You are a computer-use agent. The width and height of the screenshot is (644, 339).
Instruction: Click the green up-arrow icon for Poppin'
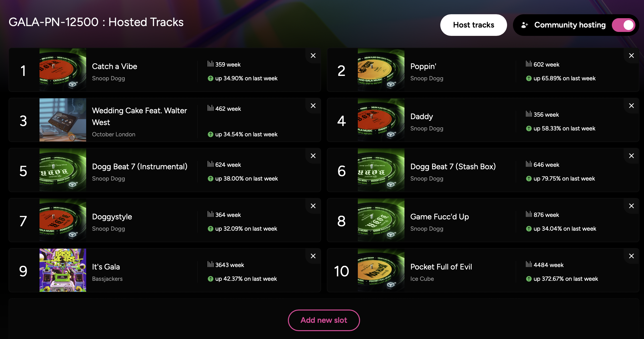point(528,78)
